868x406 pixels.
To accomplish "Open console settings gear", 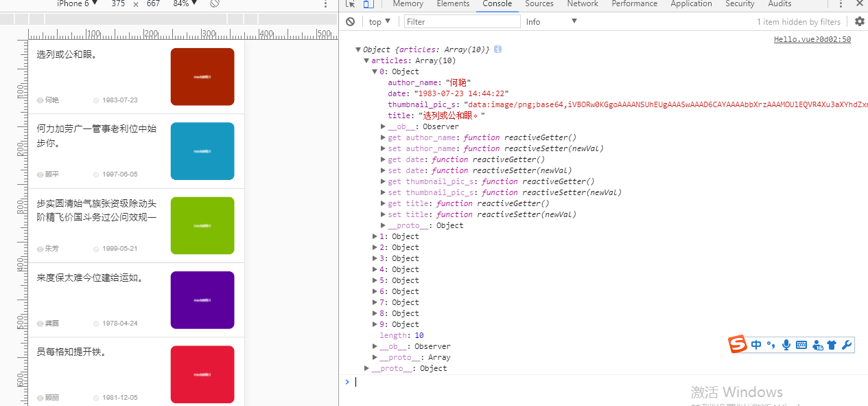I will click(859, 22).
